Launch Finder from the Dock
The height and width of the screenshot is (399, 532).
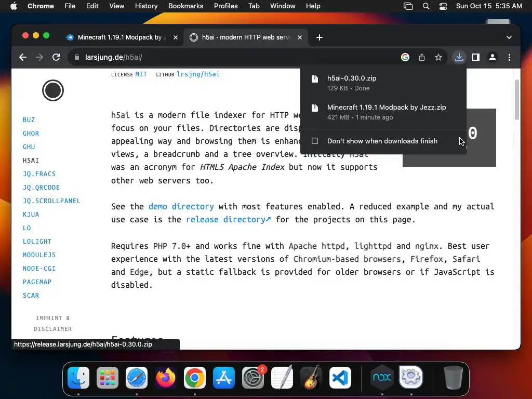pyautogui.click(x=78, y=378)
